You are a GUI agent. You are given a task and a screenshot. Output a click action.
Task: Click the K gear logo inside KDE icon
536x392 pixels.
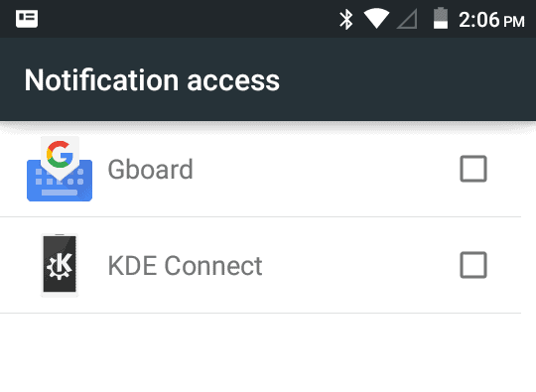61,266
